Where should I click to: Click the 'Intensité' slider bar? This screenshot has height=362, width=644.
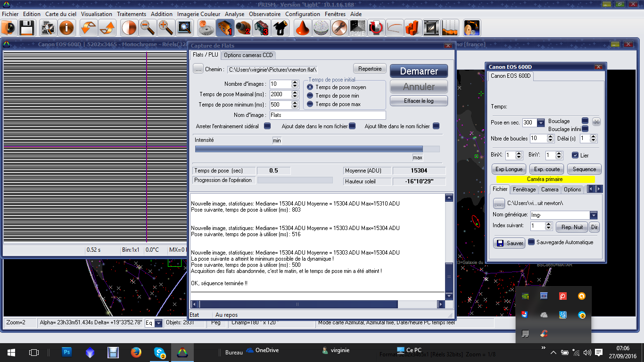[317, 149]
